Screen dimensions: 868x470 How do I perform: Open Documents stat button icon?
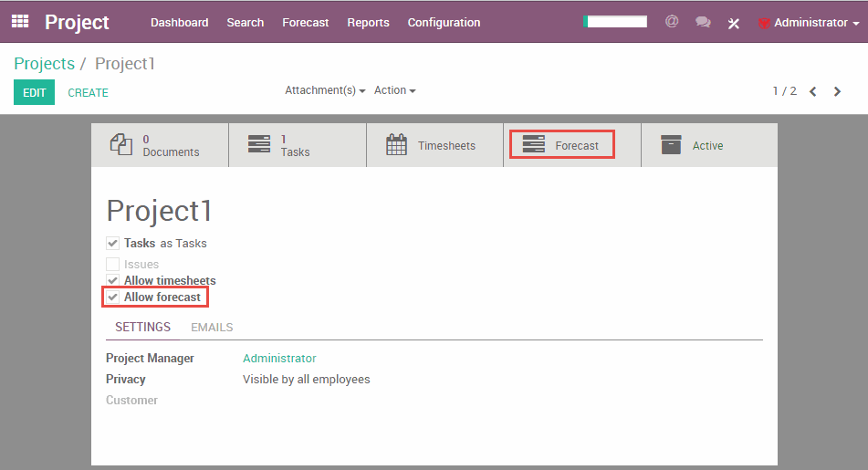tap(121, 145)
